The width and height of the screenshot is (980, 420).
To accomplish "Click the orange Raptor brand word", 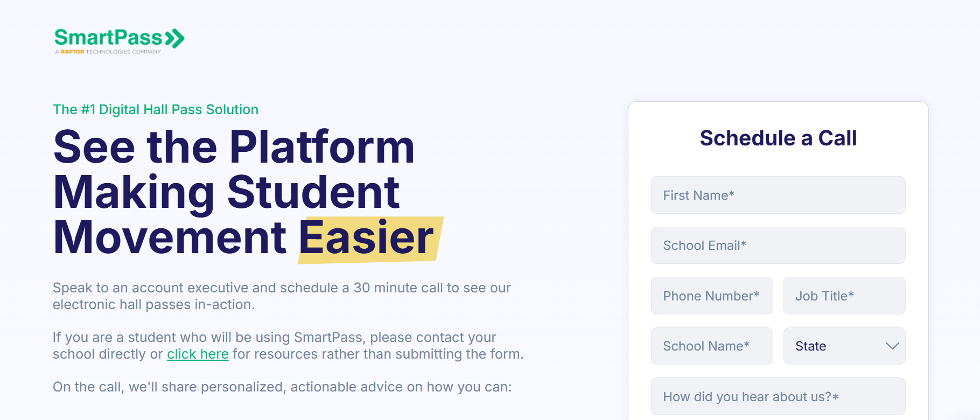I will [72, 52].
